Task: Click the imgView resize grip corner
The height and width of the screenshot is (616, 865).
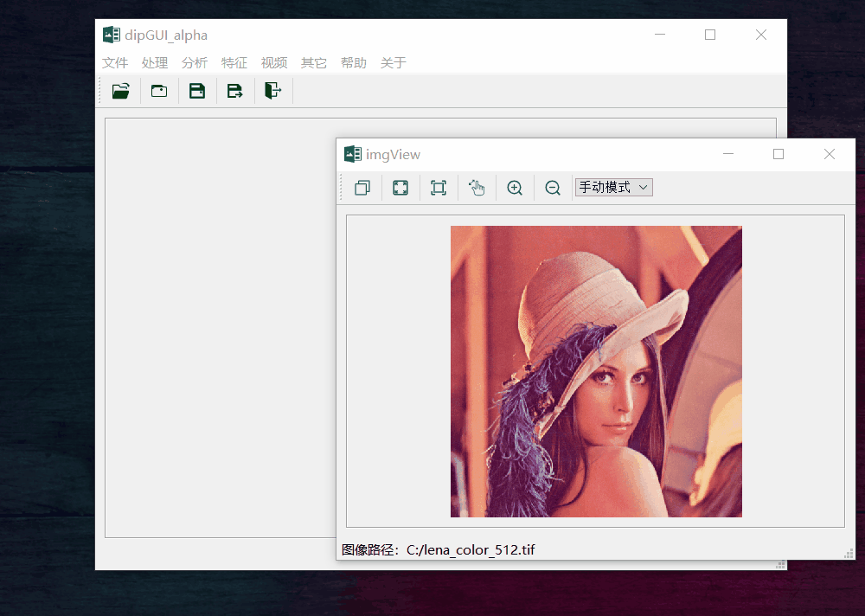Action: click(x=849, y=554)
